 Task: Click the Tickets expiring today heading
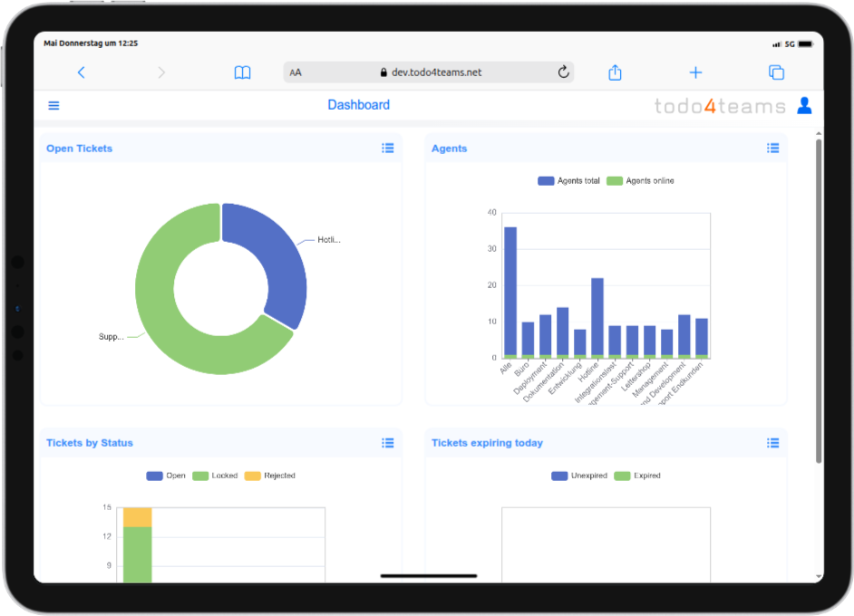click(487, 443)
